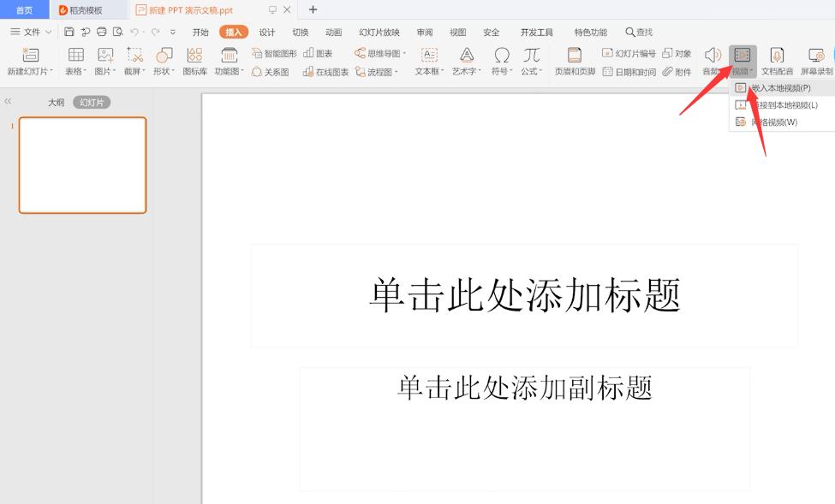Insert a text box with 文本框 icon
The height and width of the screenshot is (504, 835).
[x=428, y=53]
